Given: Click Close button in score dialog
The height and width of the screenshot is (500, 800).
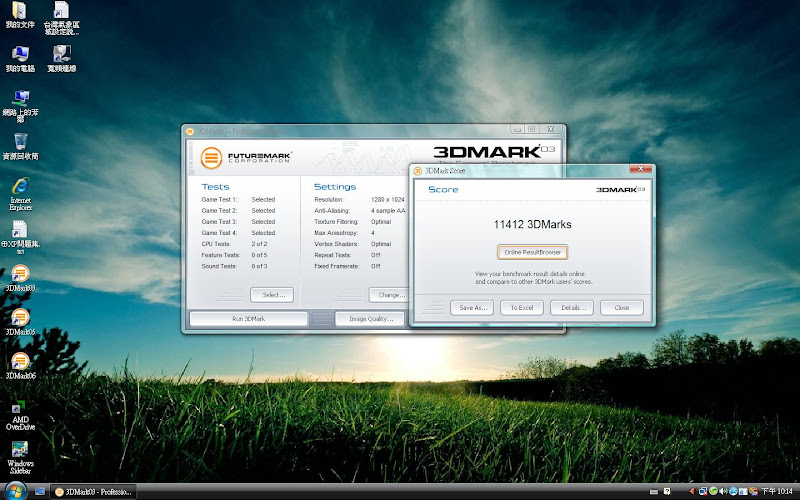Looking at the screenshot, I should 622,308.
